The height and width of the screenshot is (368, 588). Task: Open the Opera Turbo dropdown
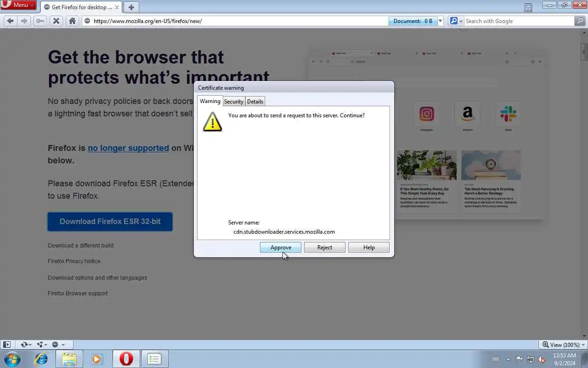58,345
